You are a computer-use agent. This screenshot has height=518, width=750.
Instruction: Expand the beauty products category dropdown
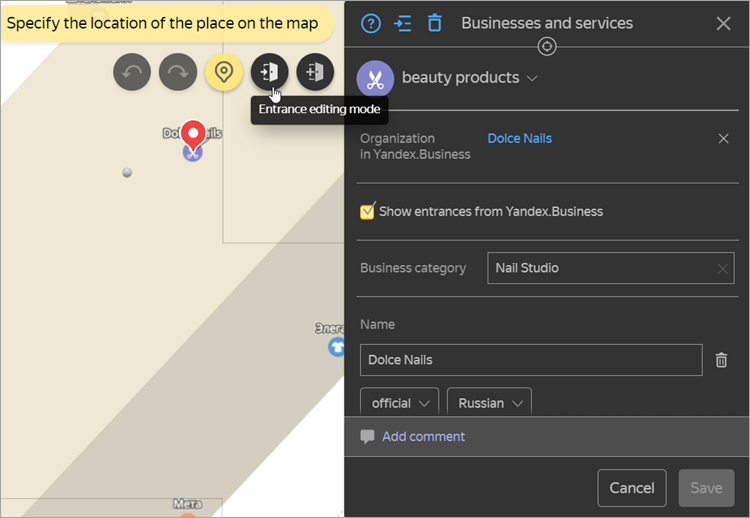coord(532,78)
